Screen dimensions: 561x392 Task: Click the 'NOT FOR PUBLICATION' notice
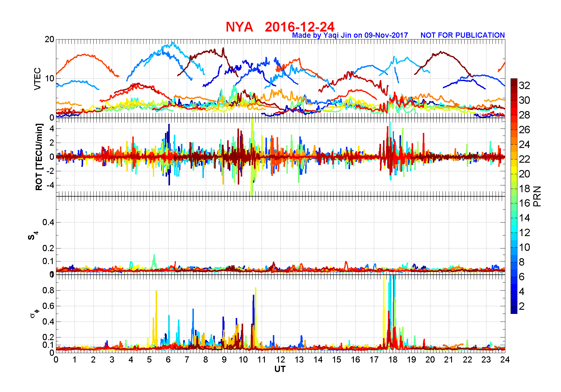point(463,35)
